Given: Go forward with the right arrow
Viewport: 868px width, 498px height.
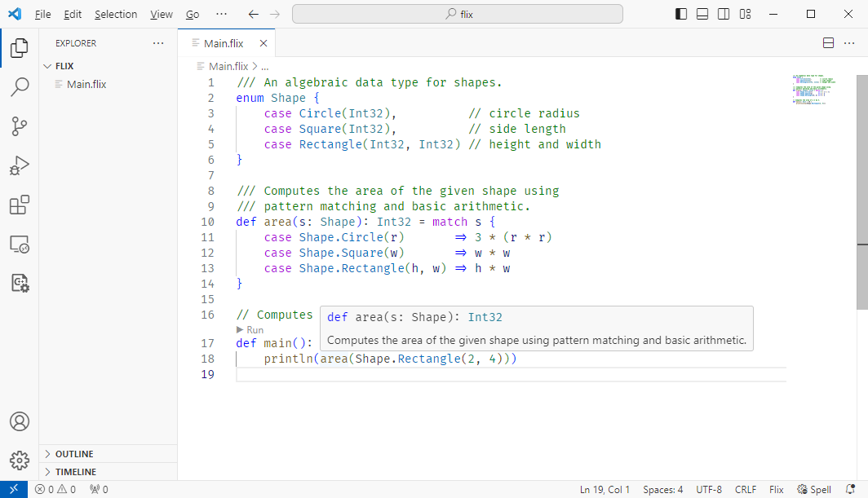Looking at the screenshot, I should [275, 15].
